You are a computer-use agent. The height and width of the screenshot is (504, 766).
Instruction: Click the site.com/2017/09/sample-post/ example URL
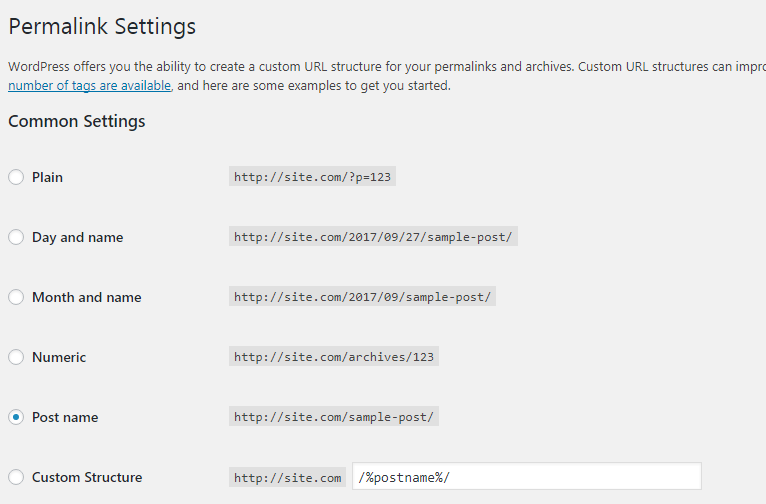[x=362, y=296]
